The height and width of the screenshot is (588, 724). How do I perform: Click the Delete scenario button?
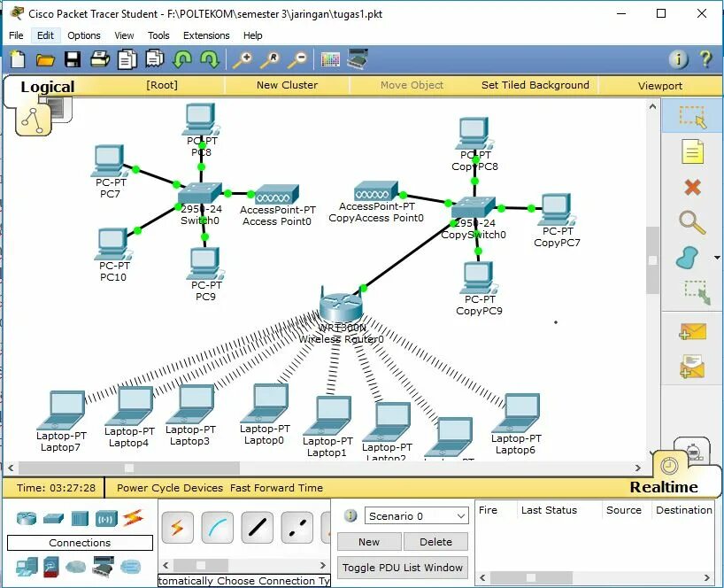pos(435,542)
